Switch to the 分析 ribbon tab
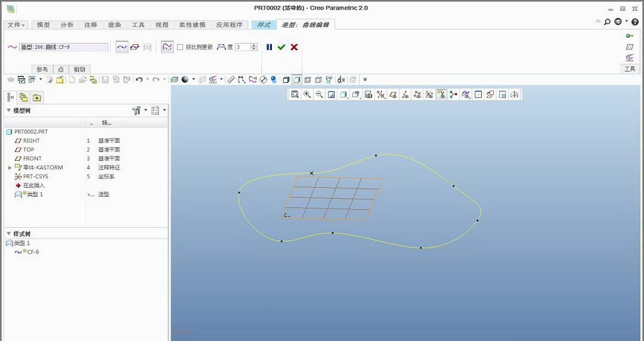 point(67,25)
